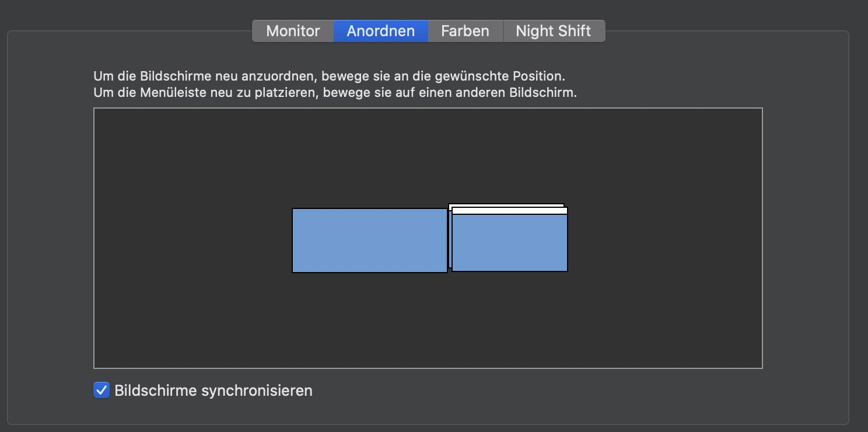Viewport: 868px width, 432px height.
Task: Click the white menu bar on front right display
Action: (x=509, y=211)
